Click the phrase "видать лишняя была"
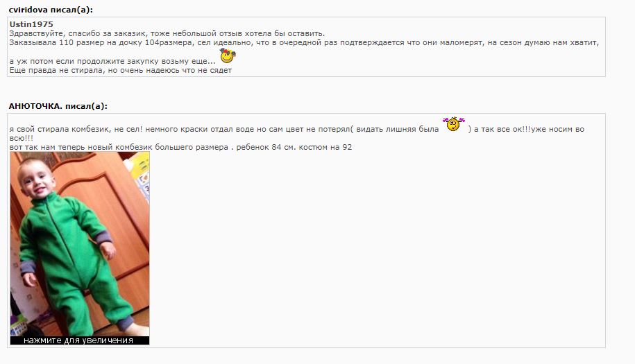Image resolution: width=635 pixels, height=364 pixels. pyautogui.click(x=397, y=130)
